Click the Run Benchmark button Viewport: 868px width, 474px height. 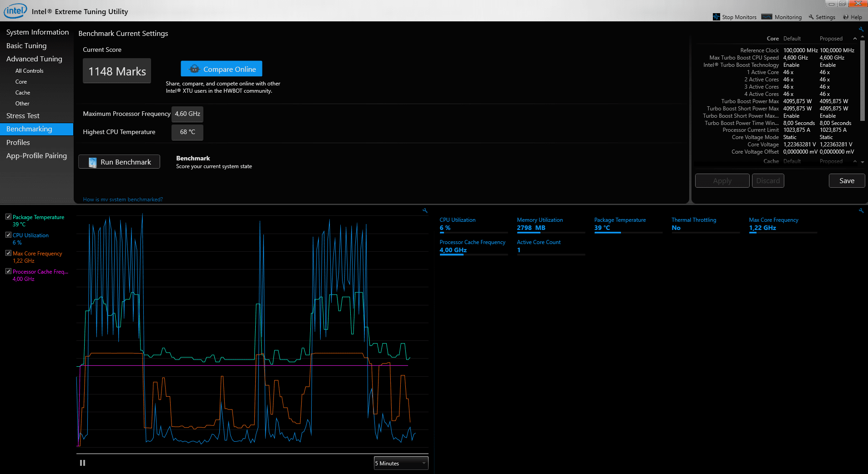pyautogui.click(x=119, y=162)
